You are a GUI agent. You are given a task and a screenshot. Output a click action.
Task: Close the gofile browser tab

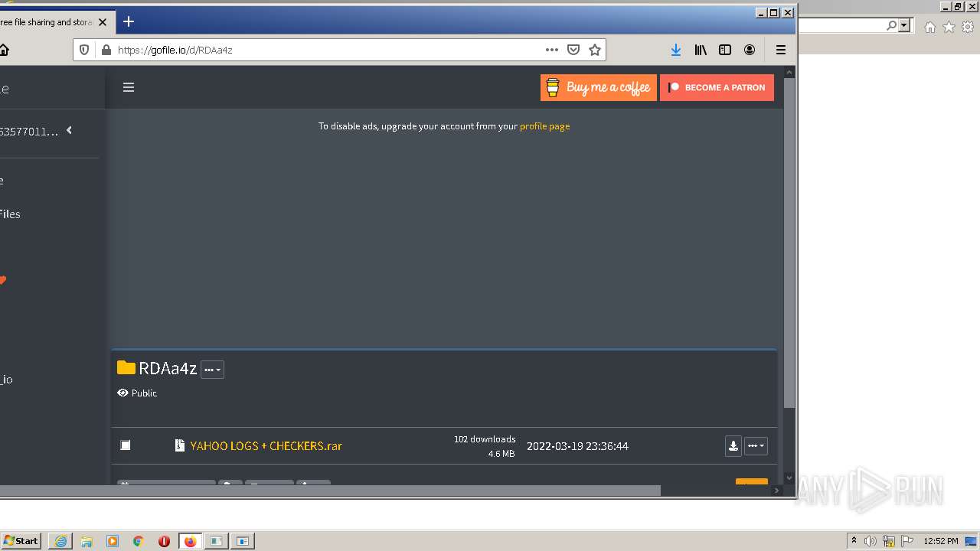pyautogui.click(x=103, y=22)
